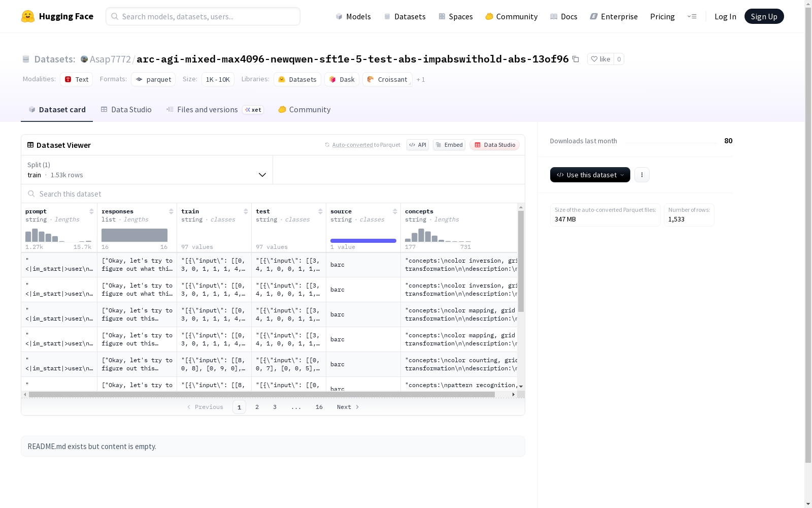
Task: Select the parquet format tag
Action: (153, 79)
